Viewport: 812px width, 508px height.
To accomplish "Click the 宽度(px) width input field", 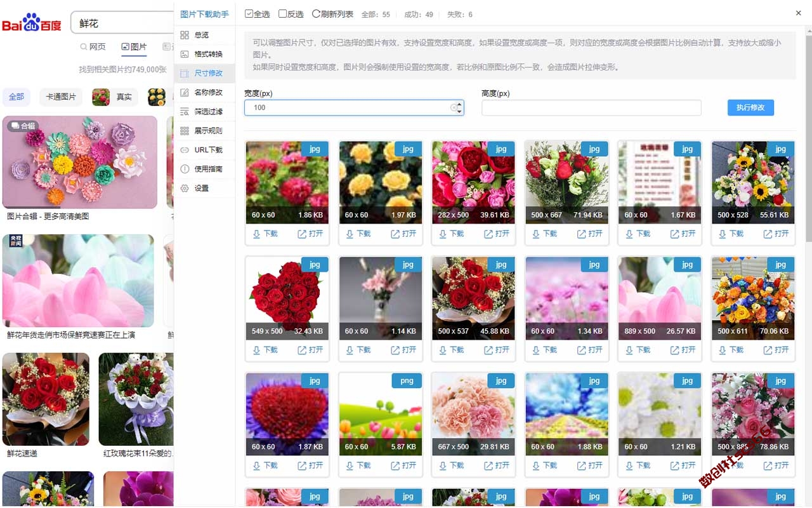I will click(x=354, y=108).
